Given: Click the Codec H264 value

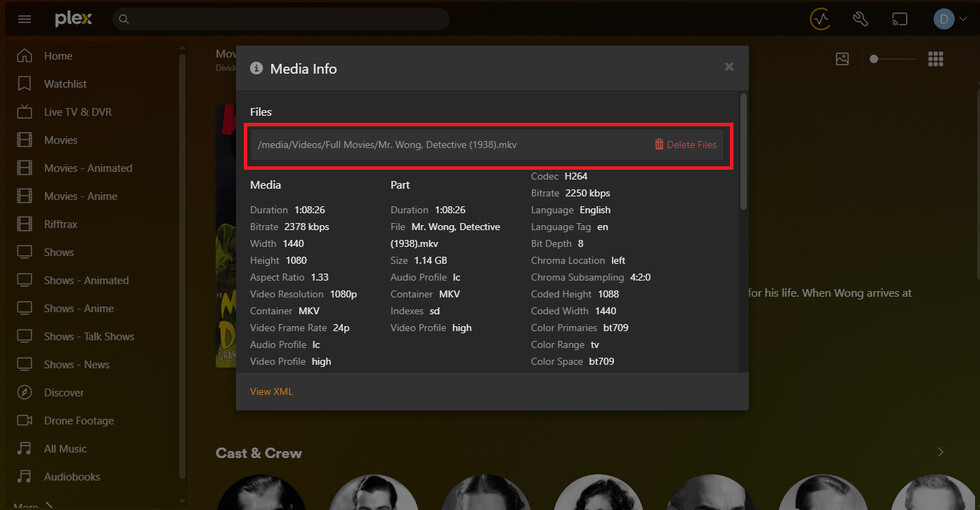Looking at the screenshot, I should tap(576, 176).
